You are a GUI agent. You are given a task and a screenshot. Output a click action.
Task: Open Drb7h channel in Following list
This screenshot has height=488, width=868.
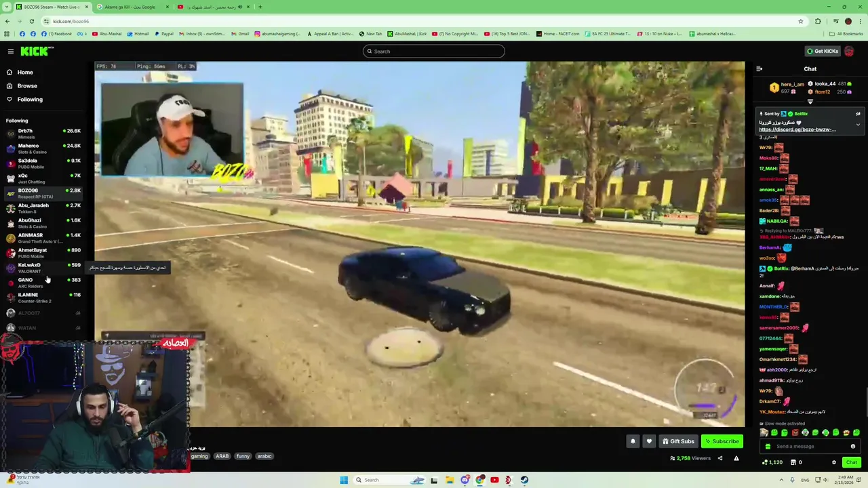click(x=43, y=134)
